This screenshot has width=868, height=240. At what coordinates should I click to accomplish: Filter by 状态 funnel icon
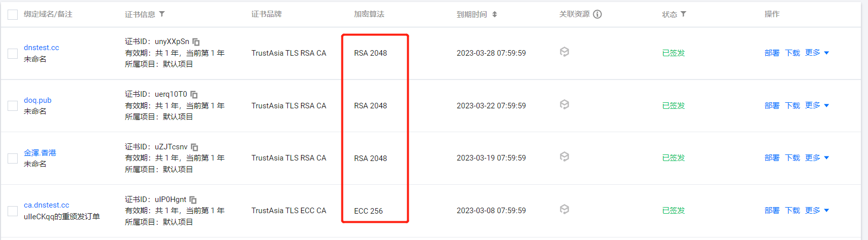(x=683, y=14)
